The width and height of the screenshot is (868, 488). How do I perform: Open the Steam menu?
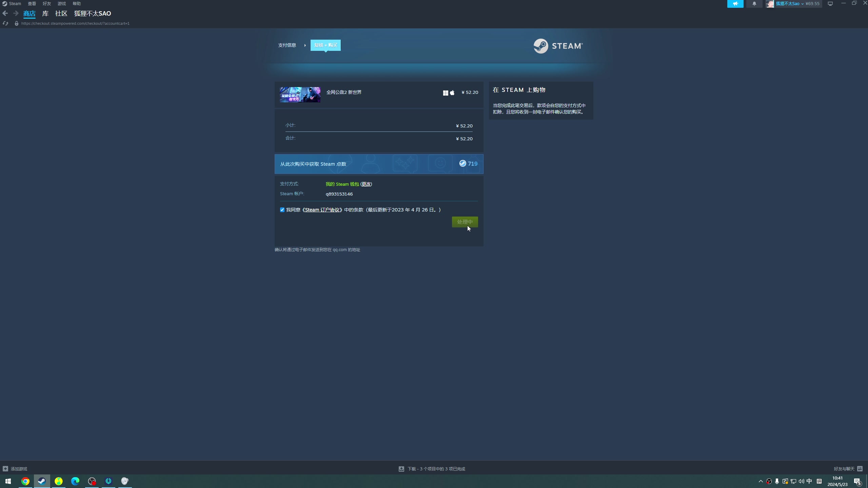[12, 4]
